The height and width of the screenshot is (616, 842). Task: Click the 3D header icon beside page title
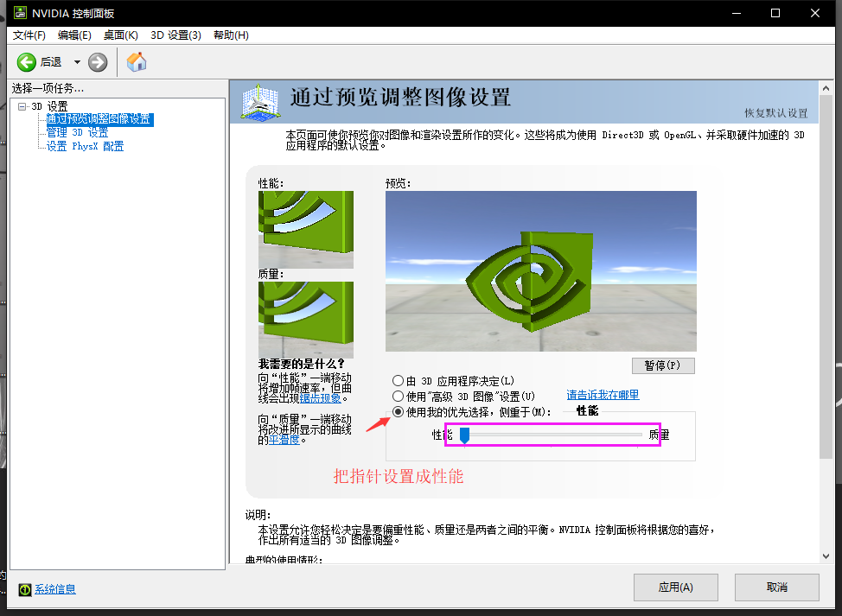pyautogui.click(x=259, y=101)
